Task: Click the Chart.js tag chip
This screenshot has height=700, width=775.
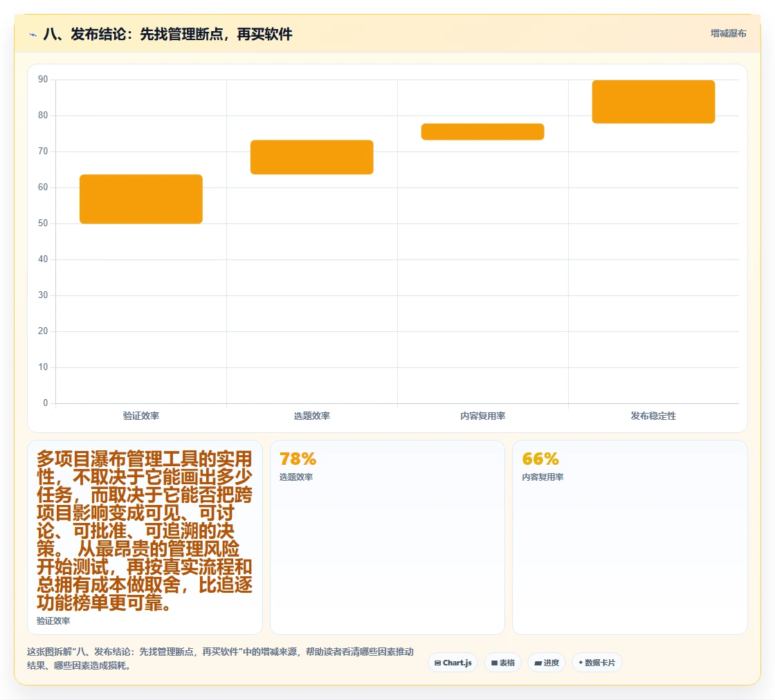Action: [453, 663]
